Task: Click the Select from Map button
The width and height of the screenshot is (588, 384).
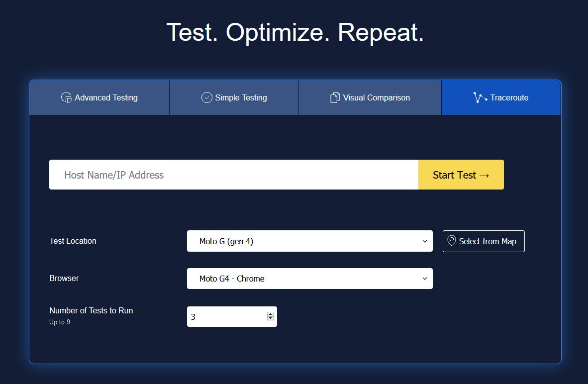Action: point(483,241)
